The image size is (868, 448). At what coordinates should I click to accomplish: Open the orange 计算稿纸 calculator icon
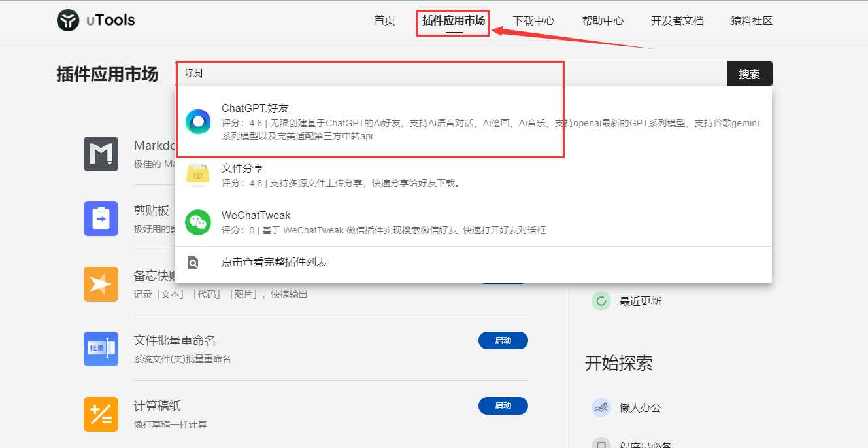(x=101, y=414)
